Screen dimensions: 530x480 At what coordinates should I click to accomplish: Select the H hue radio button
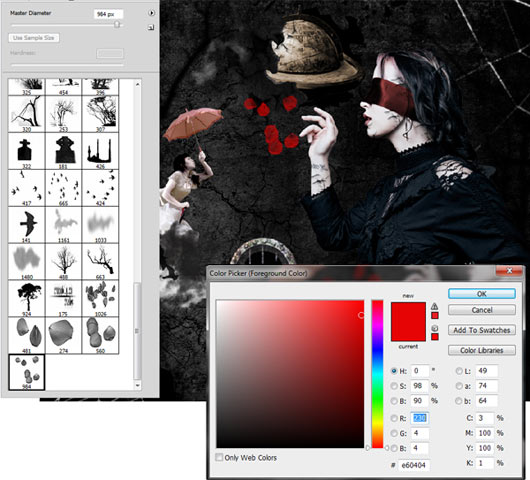(394, 371)
